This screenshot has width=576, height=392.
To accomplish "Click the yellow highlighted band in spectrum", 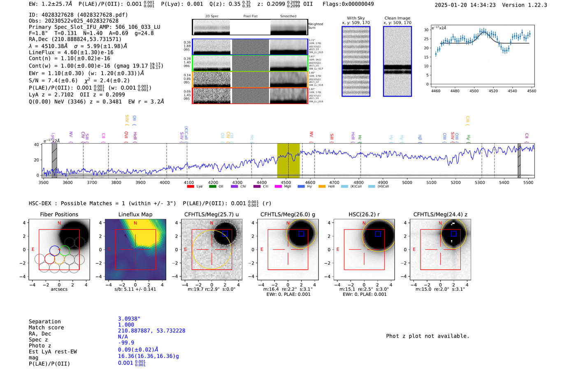I will click(288, 161).
